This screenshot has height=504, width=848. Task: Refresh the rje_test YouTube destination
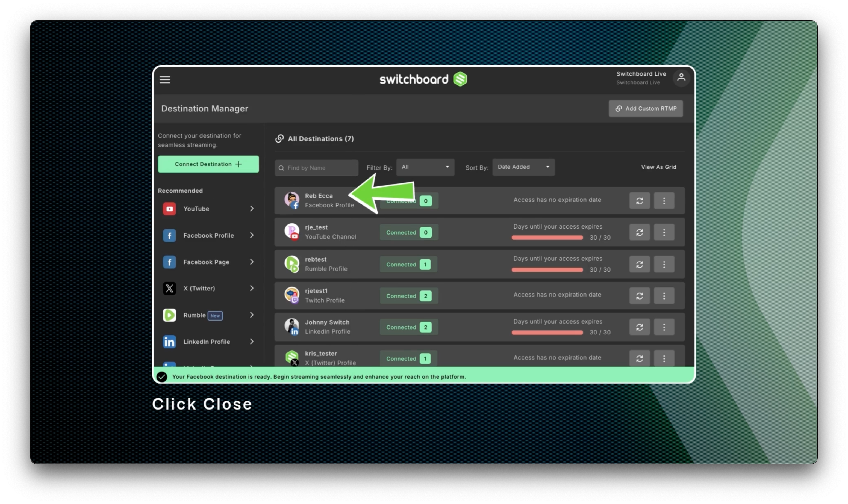[x=639, y=232]
